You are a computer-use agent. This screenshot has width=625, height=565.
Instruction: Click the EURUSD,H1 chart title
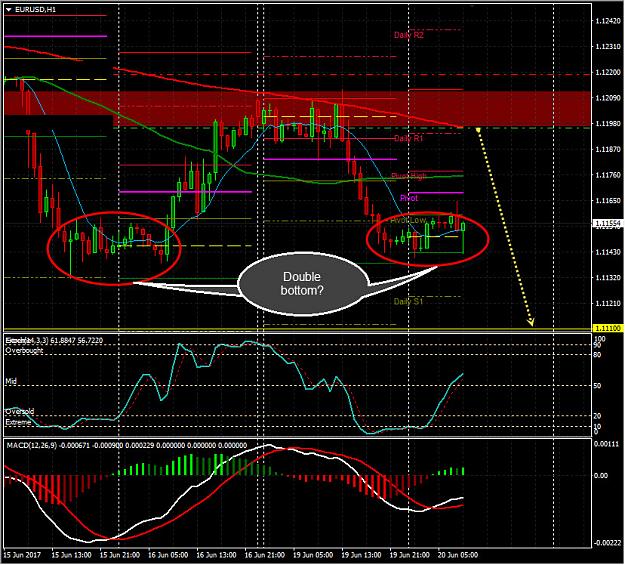(35, 10)
